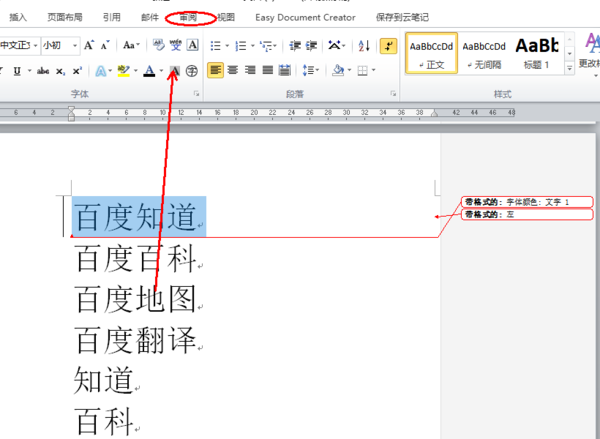Open the Borders dropdown arrow
Screen dimensions: 600x439
tap(373, 70)
